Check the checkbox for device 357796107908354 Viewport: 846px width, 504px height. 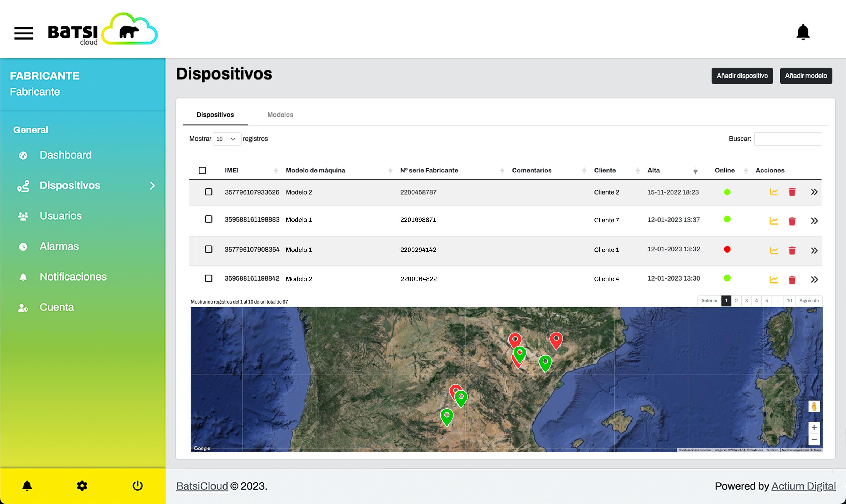(x=208, y=249)
